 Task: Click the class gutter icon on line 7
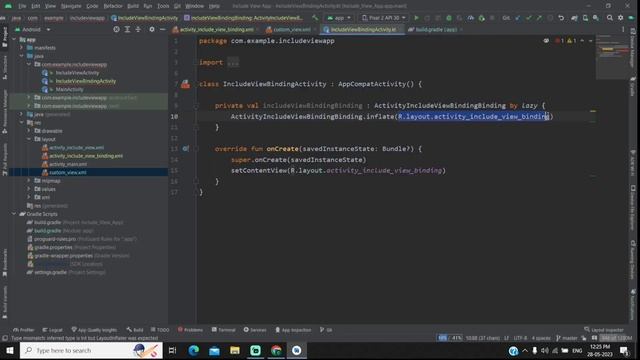(x=185, y=84)
